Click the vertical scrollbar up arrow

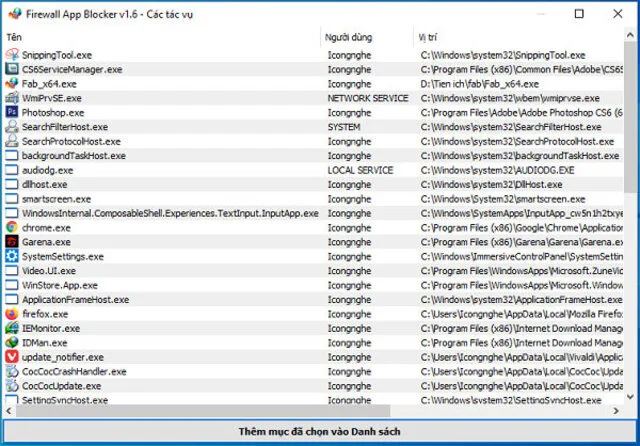(630, 36)
